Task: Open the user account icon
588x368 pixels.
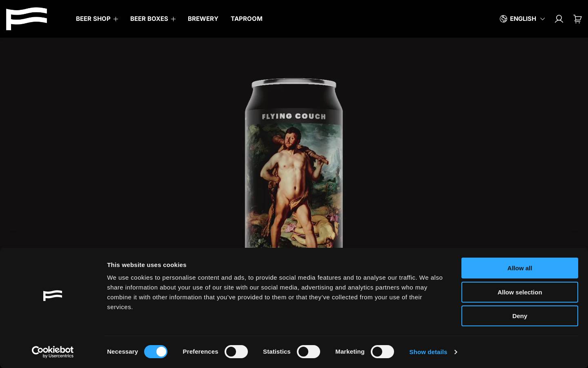Action: click(559, 19)
